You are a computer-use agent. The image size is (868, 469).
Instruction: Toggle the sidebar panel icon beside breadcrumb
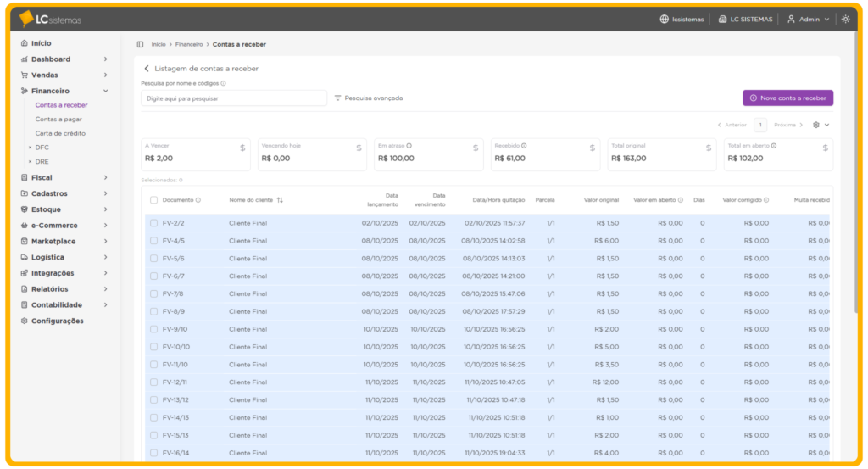point(140,44)
